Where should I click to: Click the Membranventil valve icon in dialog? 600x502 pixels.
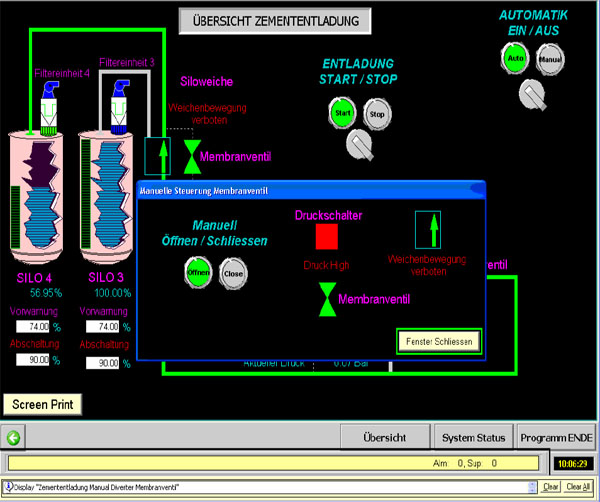328,299
